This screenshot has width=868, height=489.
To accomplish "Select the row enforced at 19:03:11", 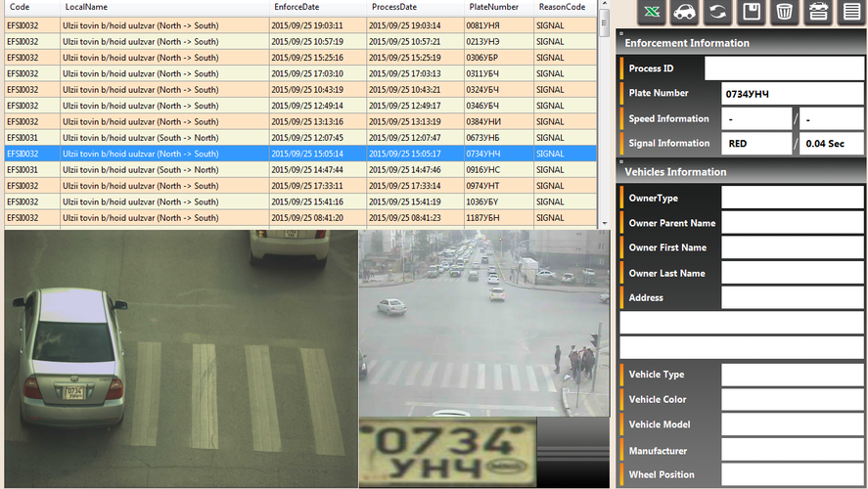I will pyautogui.click(x=303, y=25).
